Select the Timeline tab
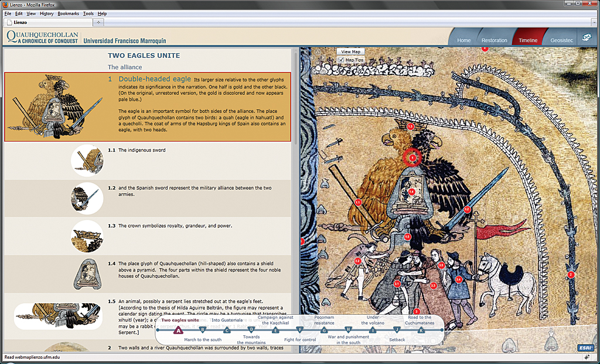 pos(528,40)
